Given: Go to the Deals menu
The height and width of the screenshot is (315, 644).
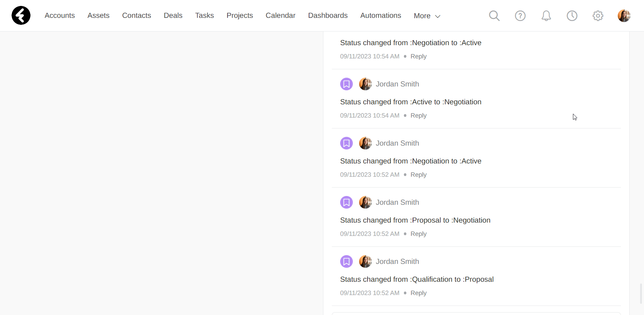Looking at the screenshot, I should tap(173, 15).
